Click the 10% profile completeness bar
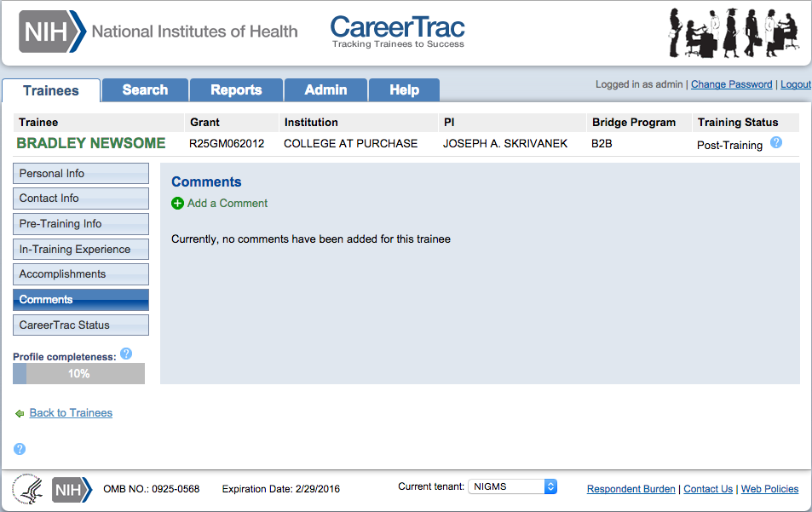 coord(78,374)
